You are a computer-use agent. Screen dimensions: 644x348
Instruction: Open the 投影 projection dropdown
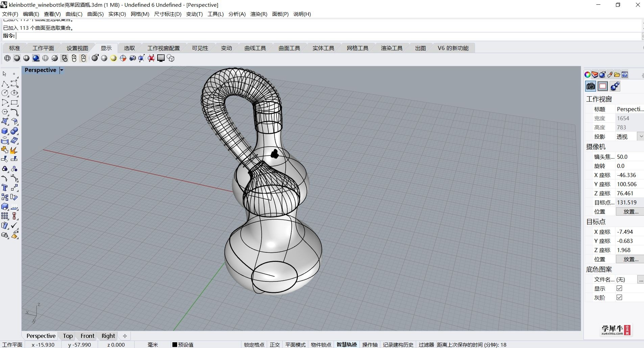(x=641, y=136)
